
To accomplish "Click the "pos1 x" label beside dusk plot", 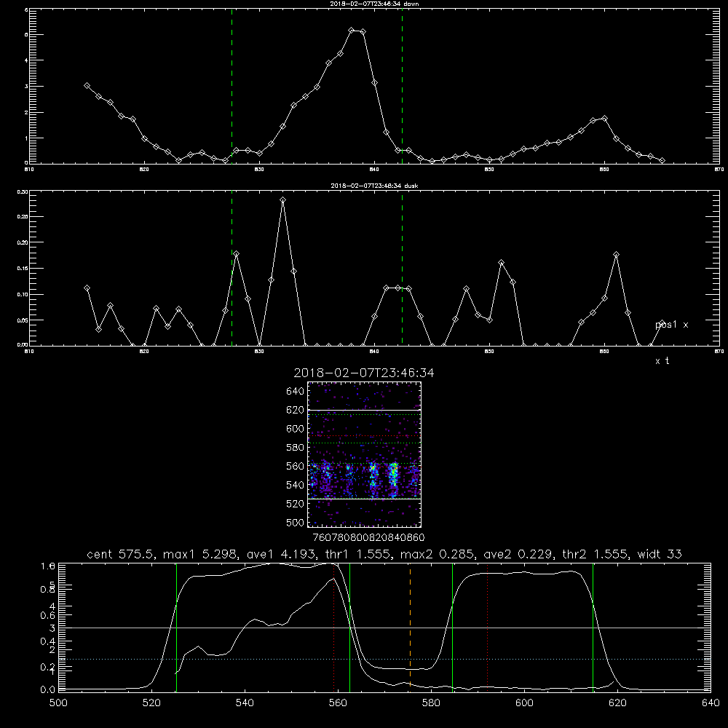I will 671,325.
